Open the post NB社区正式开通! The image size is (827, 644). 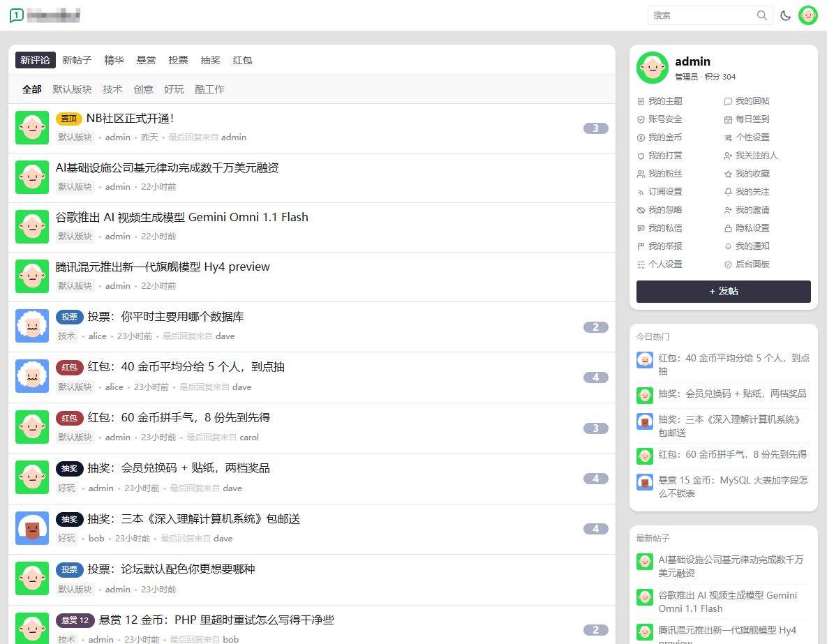click(131, 119)
